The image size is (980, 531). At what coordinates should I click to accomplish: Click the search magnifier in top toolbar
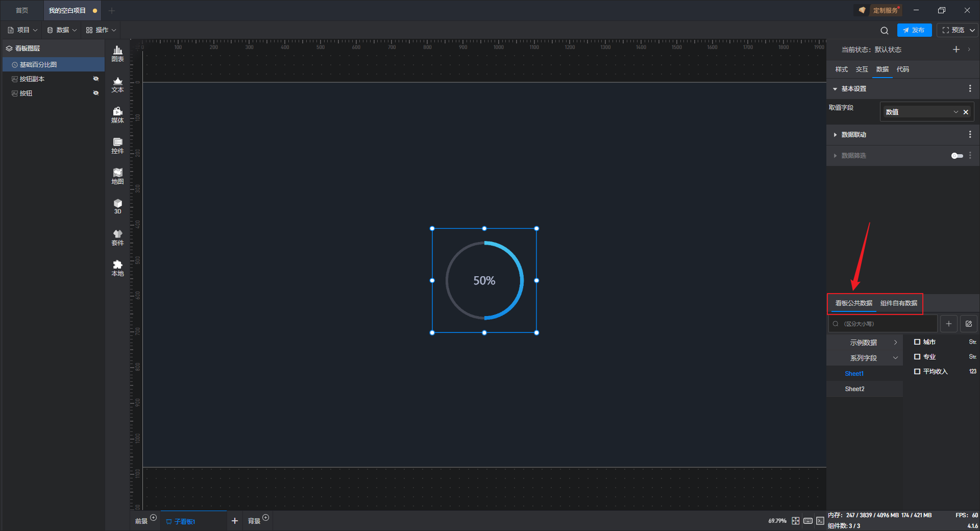[885, 30]
